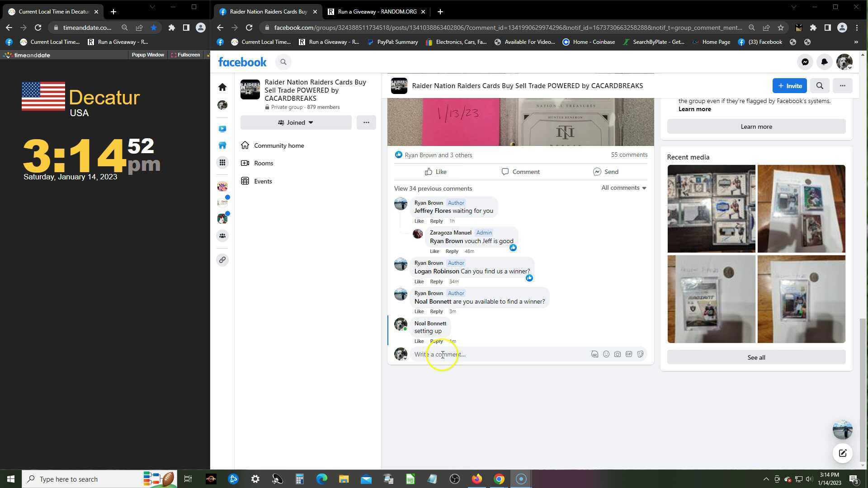The height and width of the screenshot is (488, 868).
Task: Attach a photo using the camera icon
Action: coord(617,354)
